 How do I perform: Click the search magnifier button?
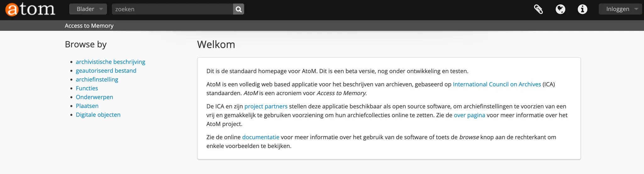coord(239,9)
